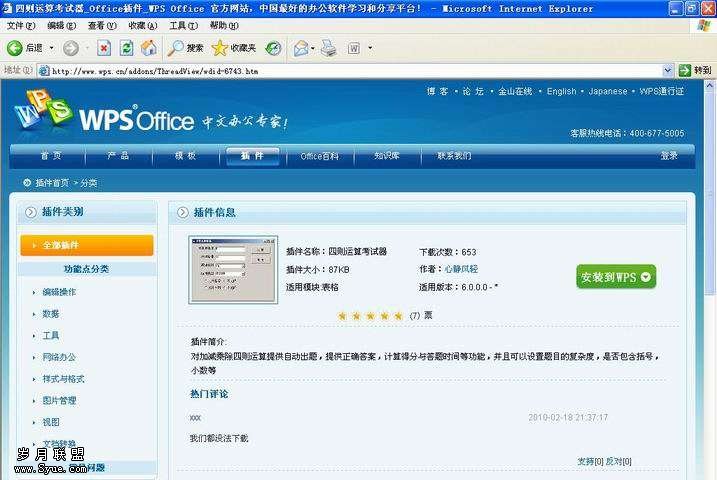Open the 查看(V) menu
The width and height of the screenshot is (717, 480).
tap(102, 26)
